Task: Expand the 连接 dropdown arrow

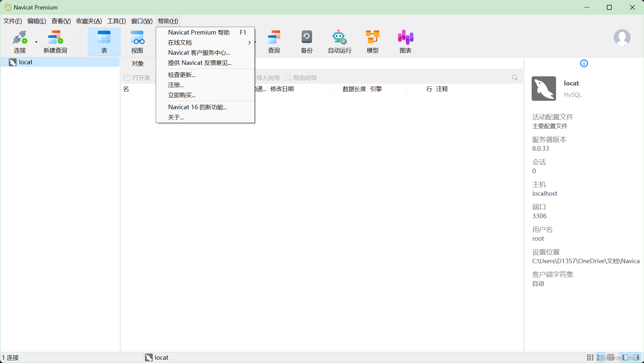Action: (x=36, y=42)
